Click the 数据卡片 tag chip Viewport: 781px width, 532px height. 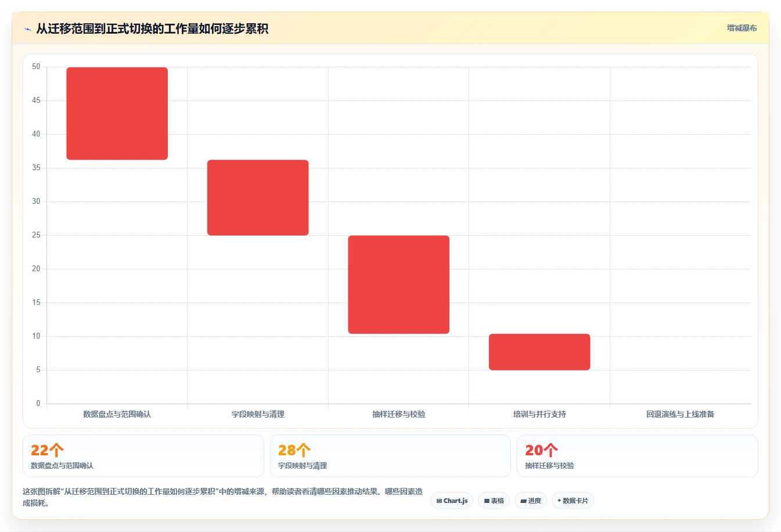click(x=573, y=501)
